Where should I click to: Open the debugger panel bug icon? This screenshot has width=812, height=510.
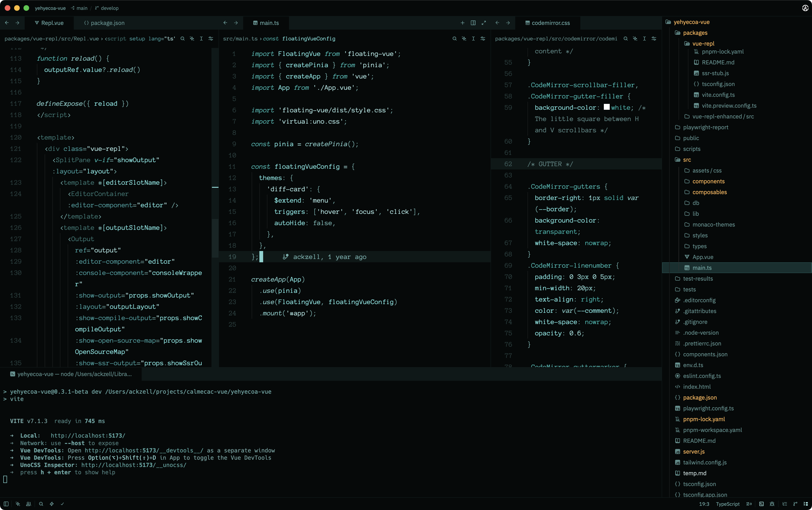pos(772,504)
